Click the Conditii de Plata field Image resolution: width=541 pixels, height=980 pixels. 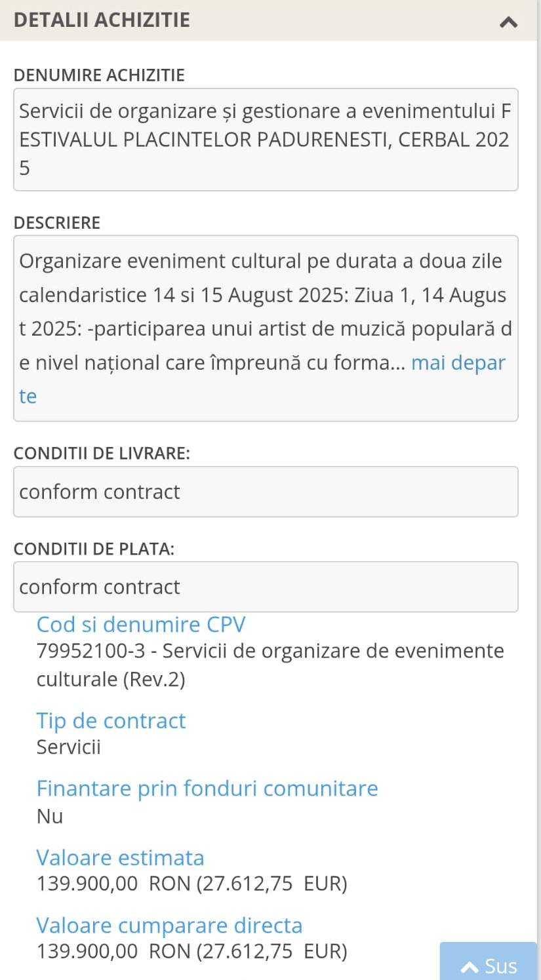pos(266,587)
